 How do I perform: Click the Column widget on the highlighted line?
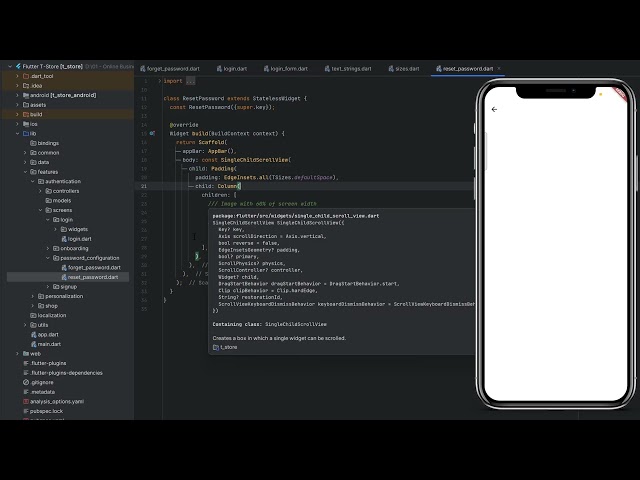(x=227, y=186)
